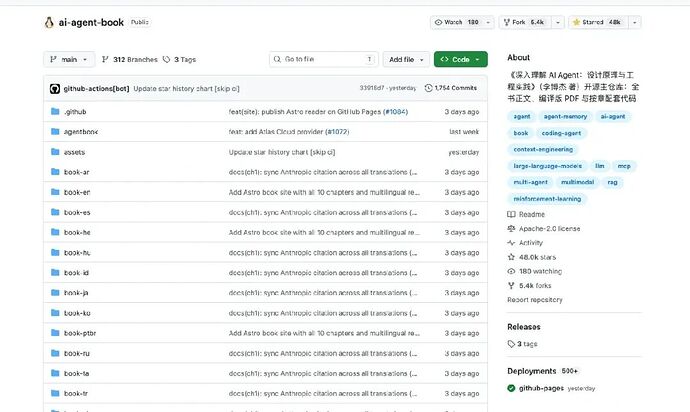Select the context-engineering topic tag
Image resolution: width=690 pixels, height=412 pixels.
[543, 150]
